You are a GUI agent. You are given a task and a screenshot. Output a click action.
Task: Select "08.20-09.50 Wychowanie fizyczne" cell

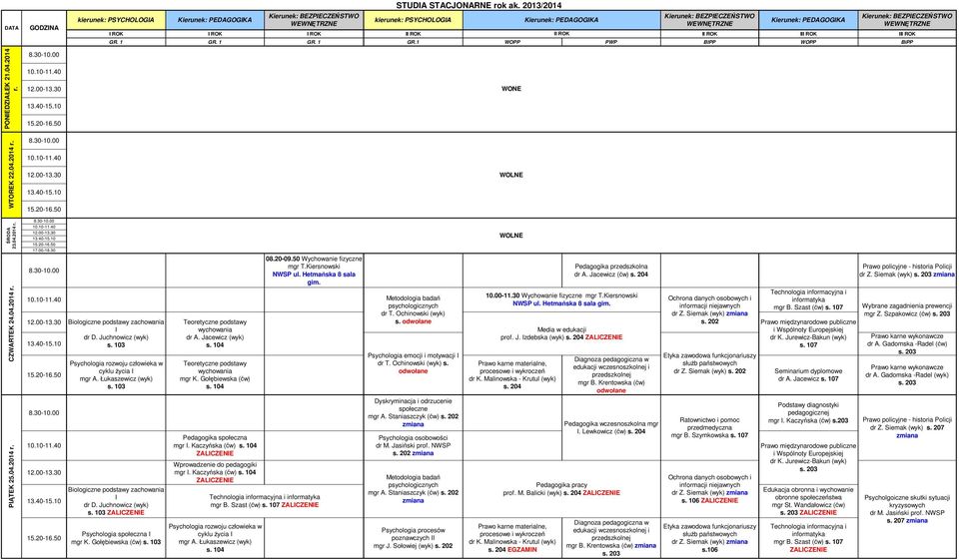pos(314,271)
